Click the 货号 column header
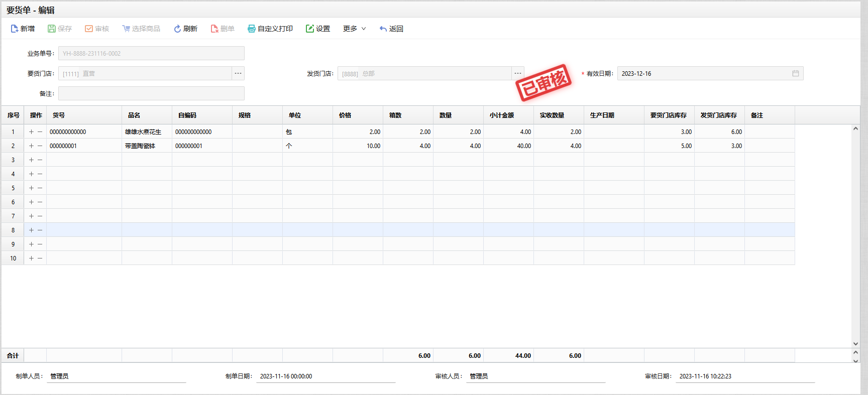868x395 pixels. 84,115
